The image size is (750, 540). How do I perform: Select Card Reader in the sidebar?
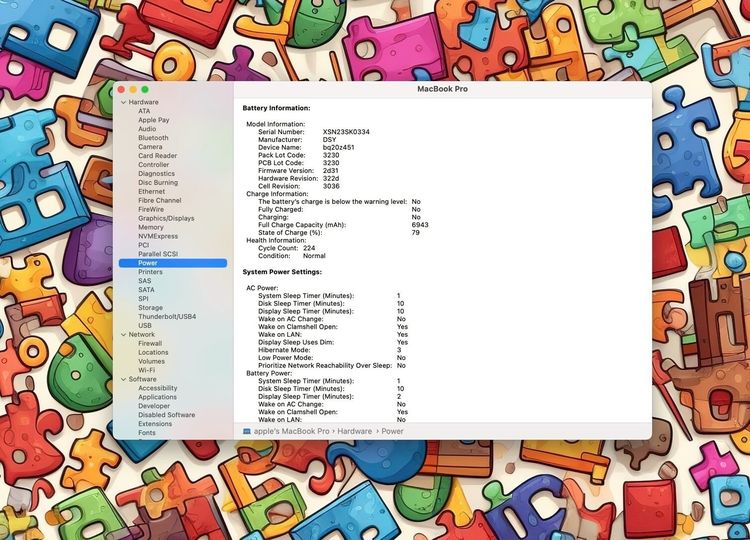[x=157, y=155]
